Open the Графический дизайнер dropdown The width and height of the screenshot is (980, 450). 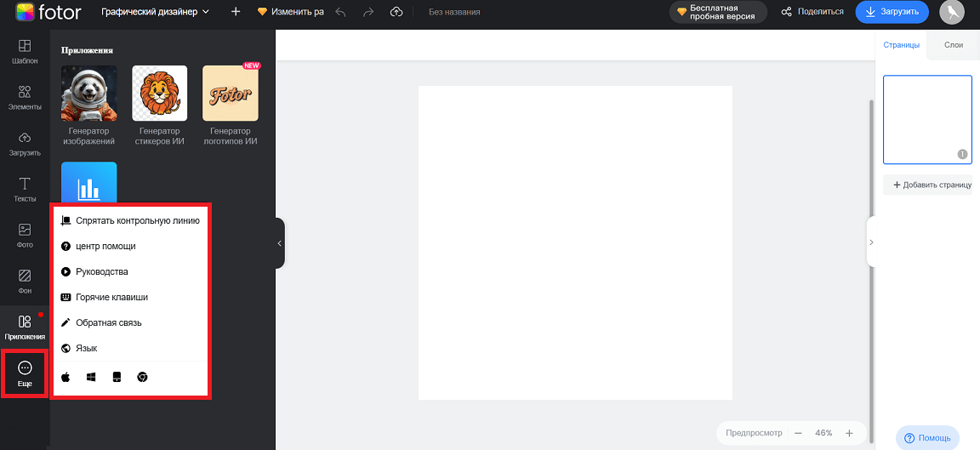(x=155, y=11)
